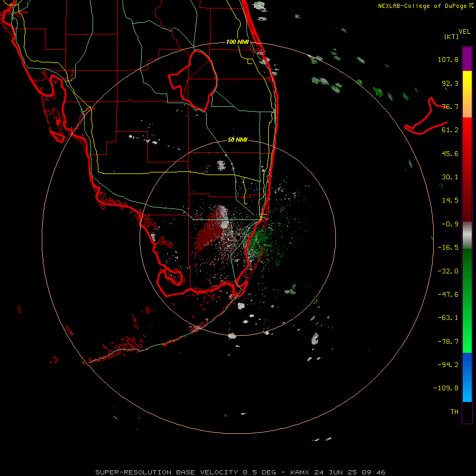476x476 pixels.
Task: Click the -94.2 velocity scale value
Action: tap(448, 364)
